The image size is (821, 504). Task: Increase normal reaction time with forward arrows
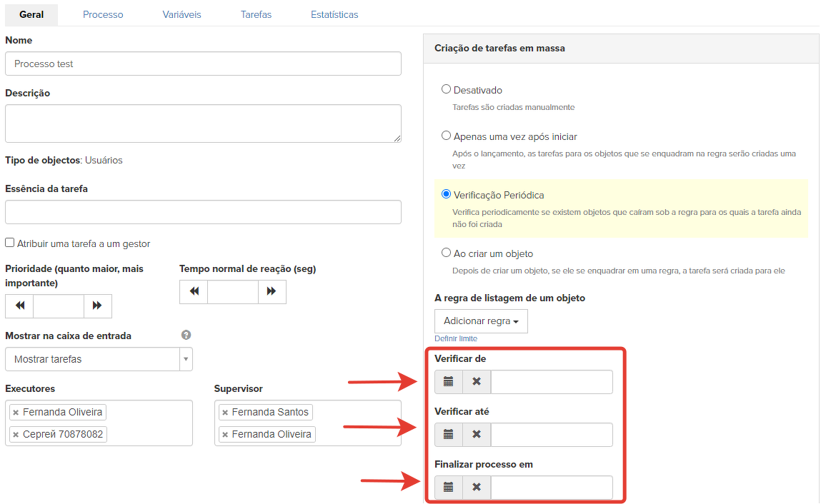click(x=272, y=292)
